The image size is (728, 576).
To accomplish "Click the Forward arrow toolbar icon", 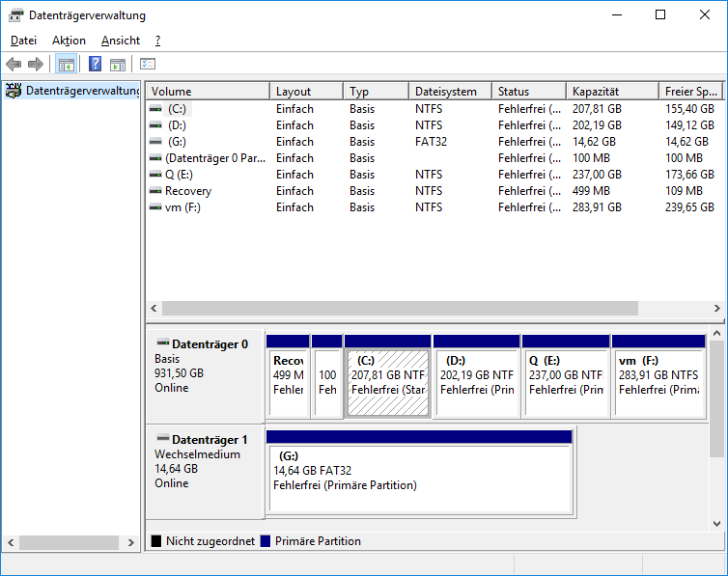I will pos(36,64).
